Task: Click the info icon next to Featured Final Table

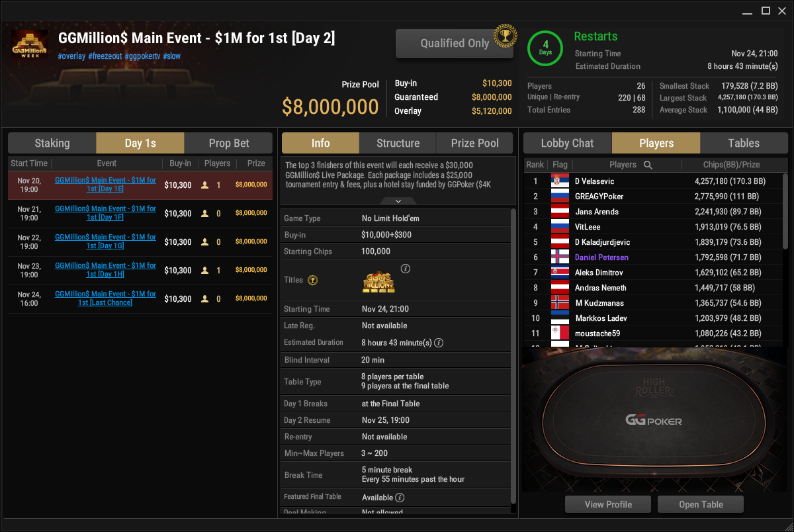Action: click(400, 498)
